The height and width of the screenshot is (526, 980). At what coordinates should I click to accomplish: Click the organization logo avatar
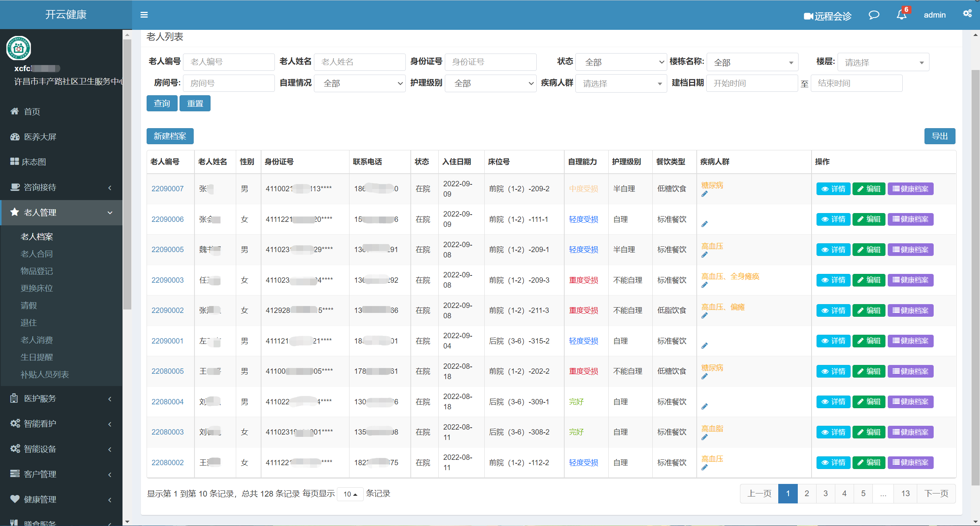coord(19,48)
